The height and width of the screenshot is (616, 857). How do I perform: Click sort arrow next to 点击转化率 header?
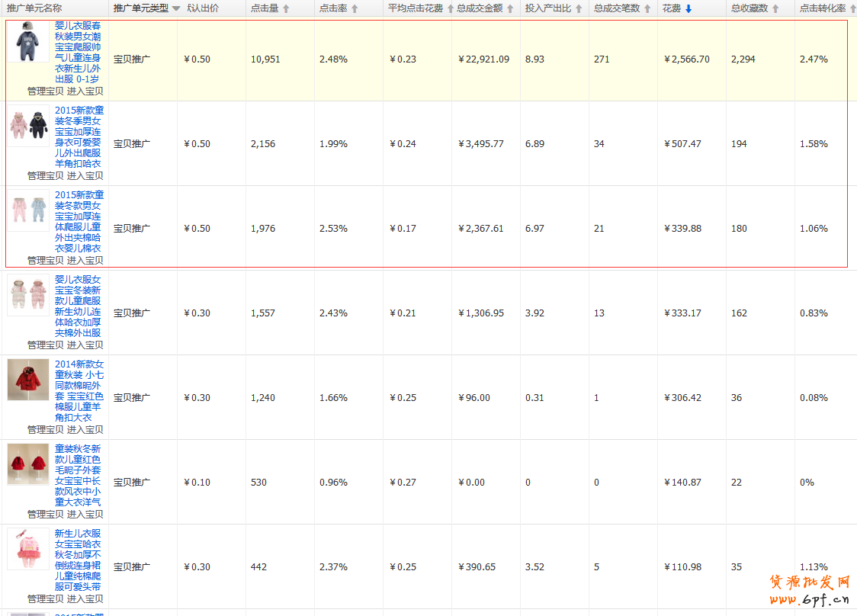click(852, 9)
